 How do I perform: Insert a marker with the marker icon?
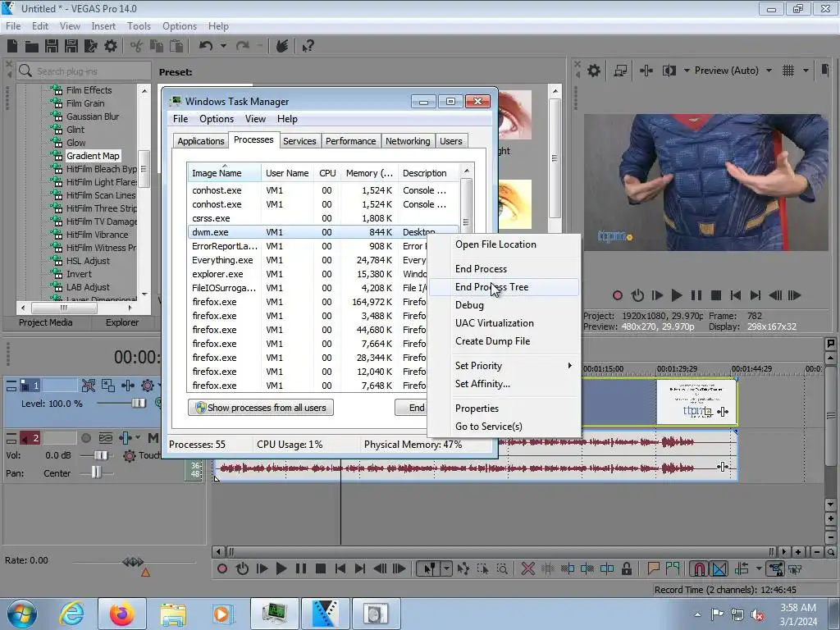pos(653,568)
